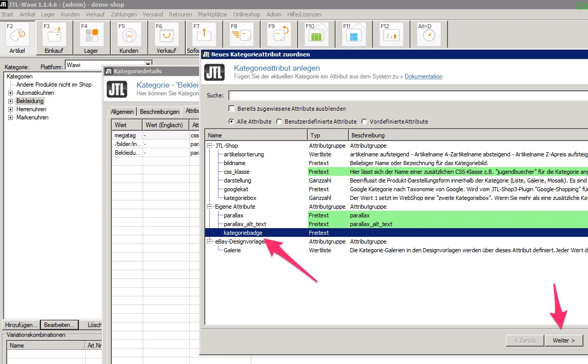The width and height of the screenshot is (588, 364).
Task: Select 'Andere Produkte nicht im Shop' category
Action: pyautogui.click(x=54, y=85)
